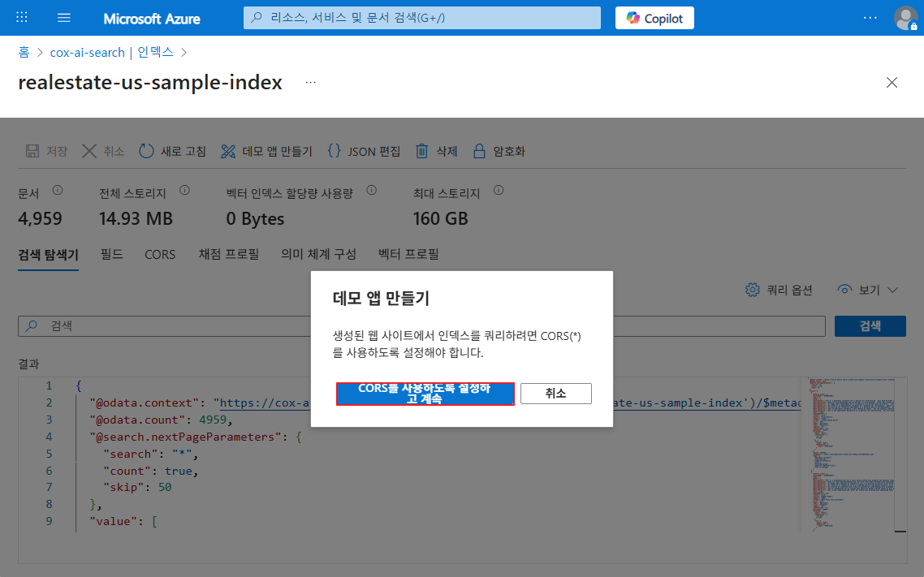Open the user account avatar
924x577 pixels.
pos(905,18)
